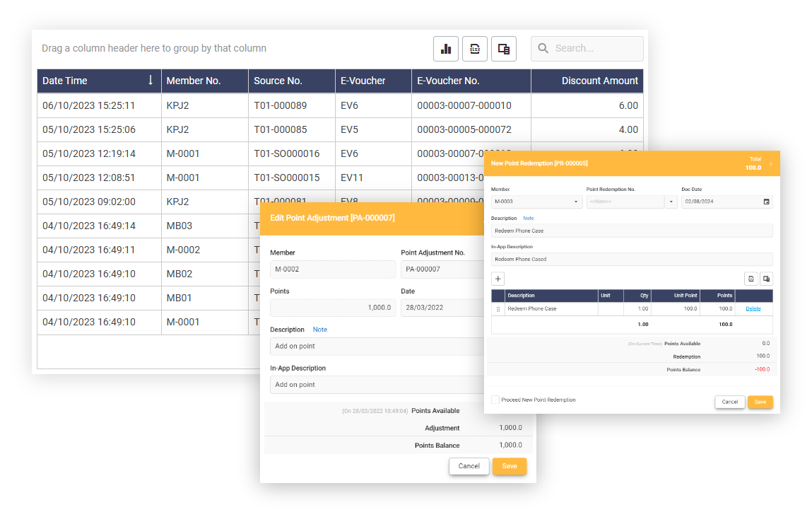
Task: Sort by the Date Time column header
Action: click(x=99, y=81)
